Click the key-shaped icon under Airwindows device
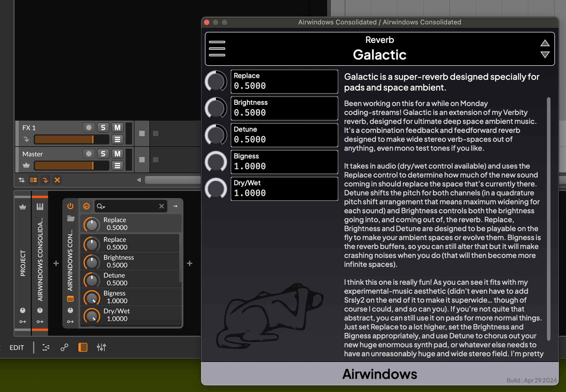Viewport: 566px width, 392px height. coord(70,322)
